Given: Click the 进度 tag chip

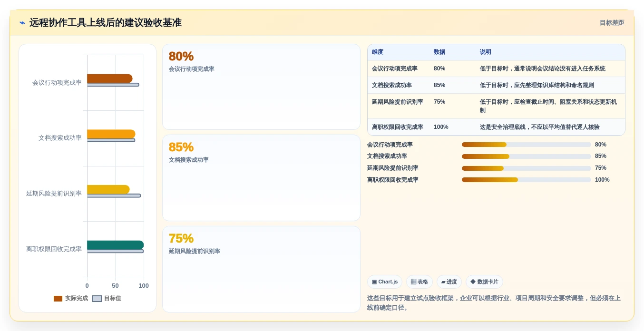Looking at the screenshot, I should (449, 282).
